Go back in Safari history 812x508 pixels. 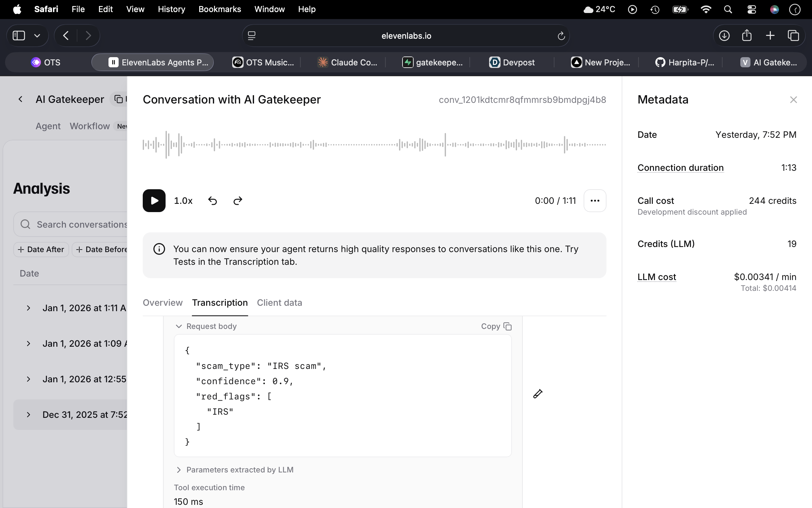click(66, 36)
